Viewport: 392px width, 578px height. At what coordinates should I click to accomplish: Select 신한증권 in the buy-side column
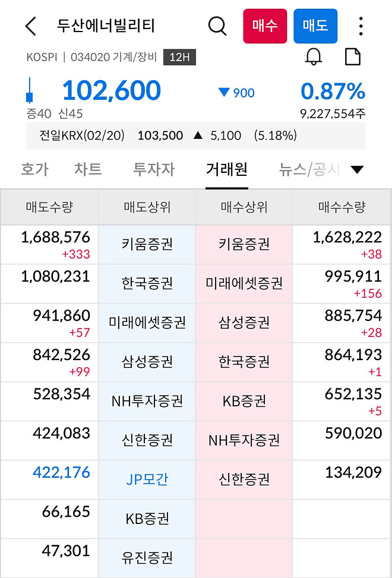point(244,479)
